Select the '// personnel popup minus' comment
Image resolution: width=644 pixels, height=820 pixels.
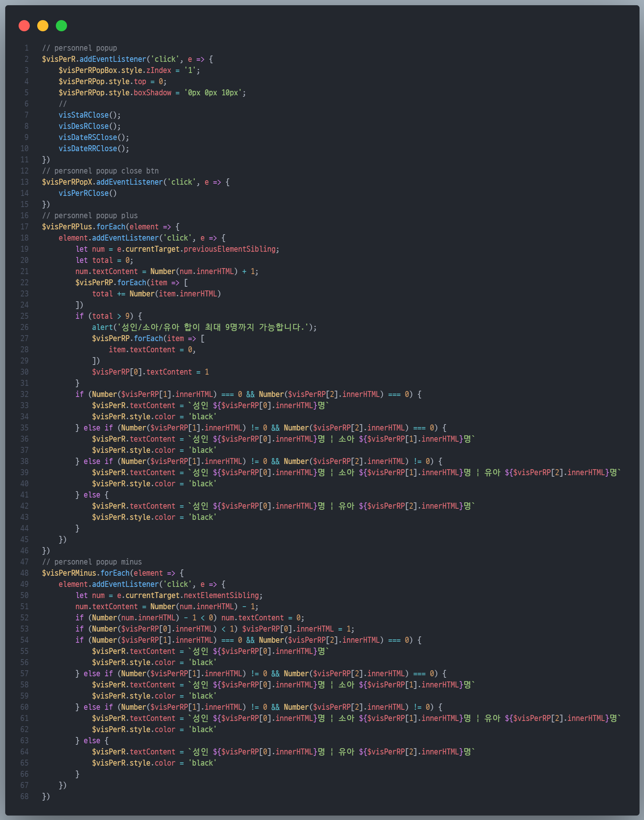[x=92, y=562]
